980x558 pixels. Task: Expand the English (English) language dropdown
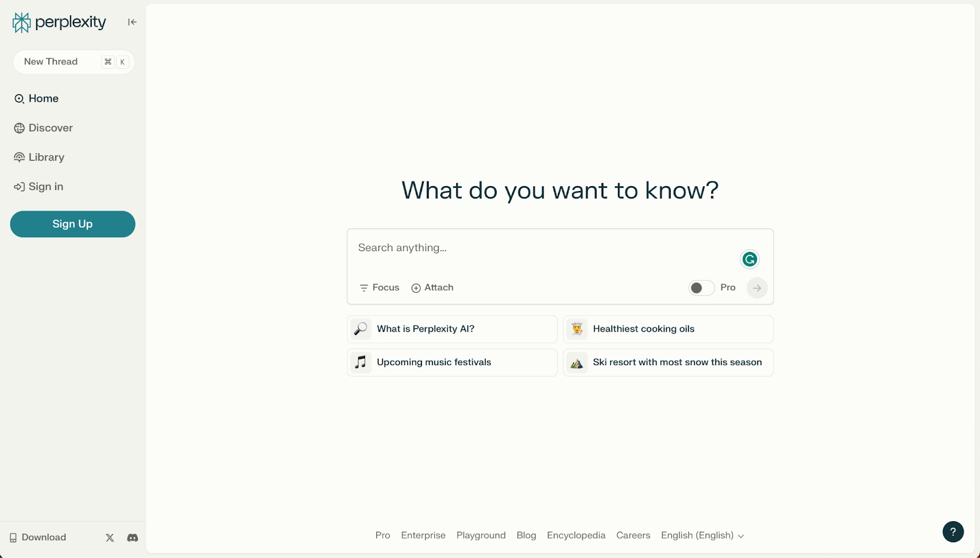click(703, 535)
